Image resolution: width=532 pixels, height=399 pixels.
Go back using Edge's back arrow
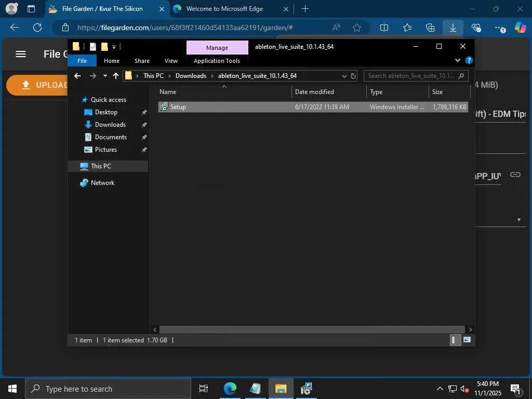click(15, 28)
